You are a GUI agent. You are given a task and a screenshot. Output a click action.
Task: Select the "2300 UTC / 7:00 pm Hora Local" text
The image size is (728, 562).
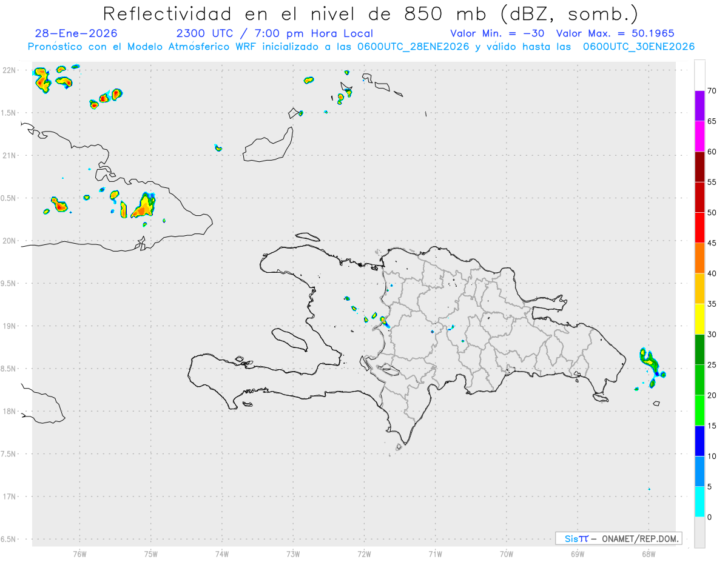274,33
